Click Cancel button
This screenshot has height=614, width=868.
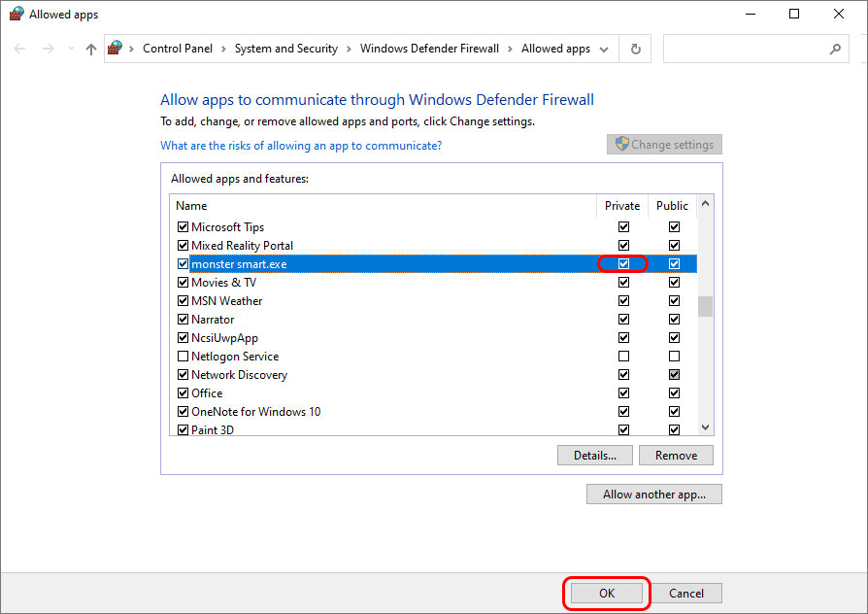686,593
